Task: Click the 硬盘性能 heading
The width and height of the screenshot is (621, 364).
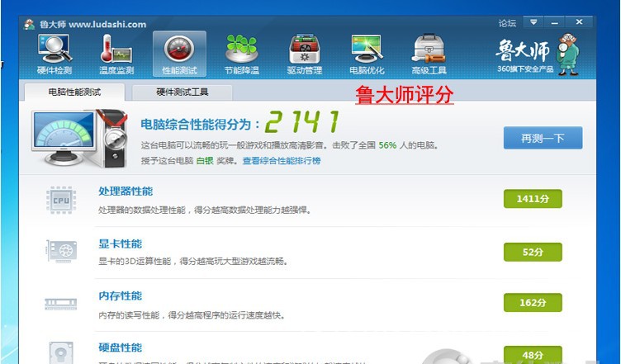Action: pos(120,347)
